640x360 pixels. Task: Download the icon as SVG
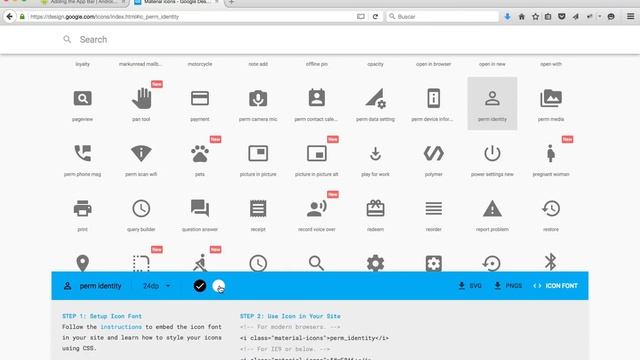click(470, 286)
